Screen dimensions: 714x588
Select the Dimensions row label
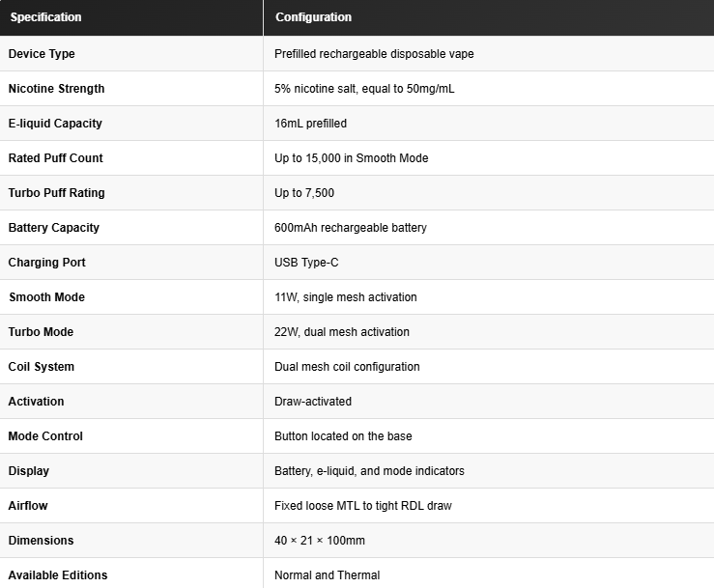tap(41, 541)
